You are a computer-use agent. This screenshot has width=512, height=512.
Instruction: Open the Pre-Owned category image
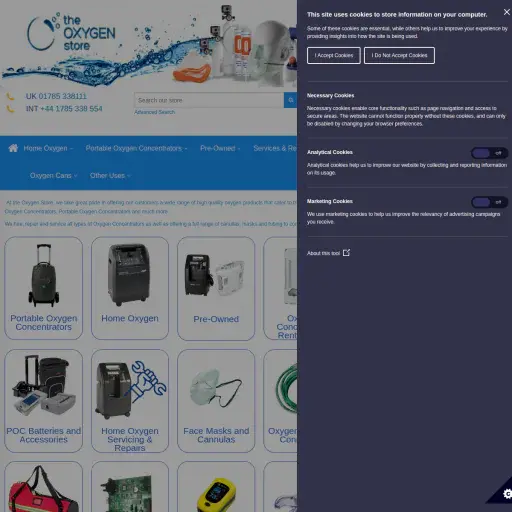[216, 275]
